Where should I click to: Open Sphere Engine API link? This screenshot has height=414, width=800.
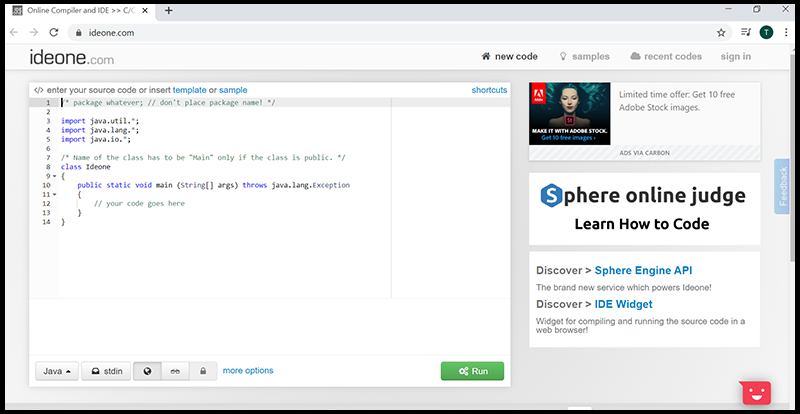[x=643, y=271]
